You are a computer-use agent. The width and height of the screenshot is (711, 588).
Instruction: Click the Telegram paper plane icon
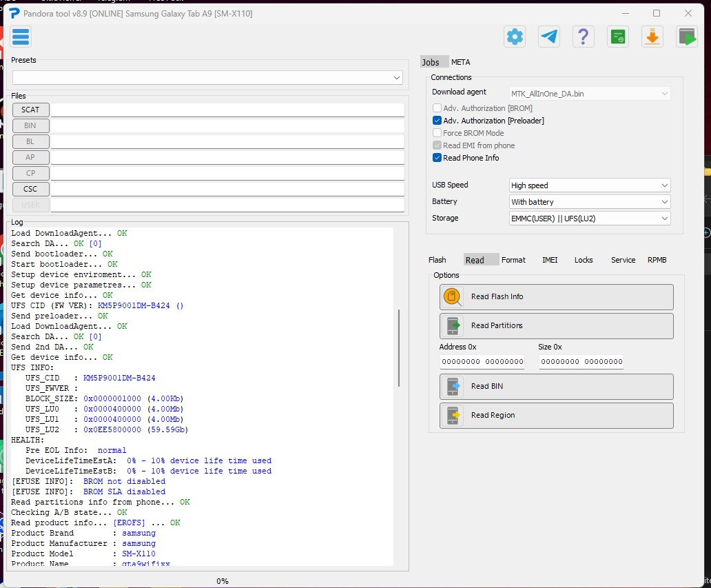point(549,37)
